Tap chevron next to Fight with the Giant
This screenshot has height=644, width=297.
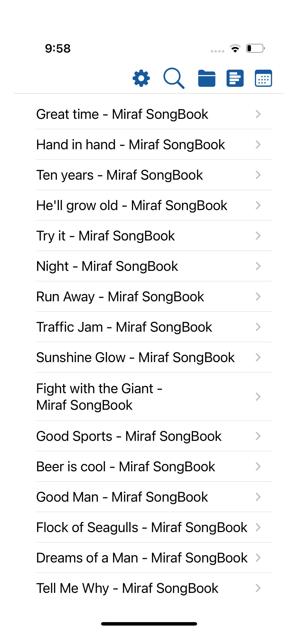[258, 397]
